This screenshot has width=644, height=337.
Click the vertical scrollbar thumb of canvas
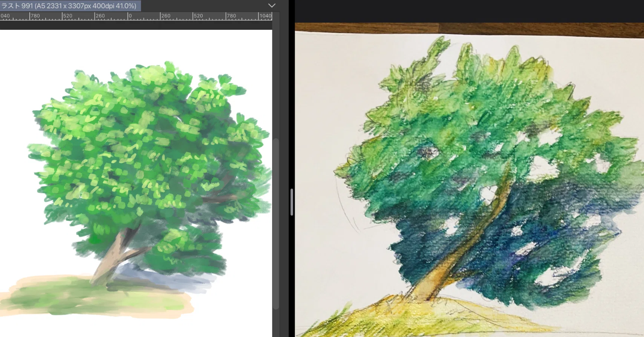[x=275, y=224]
